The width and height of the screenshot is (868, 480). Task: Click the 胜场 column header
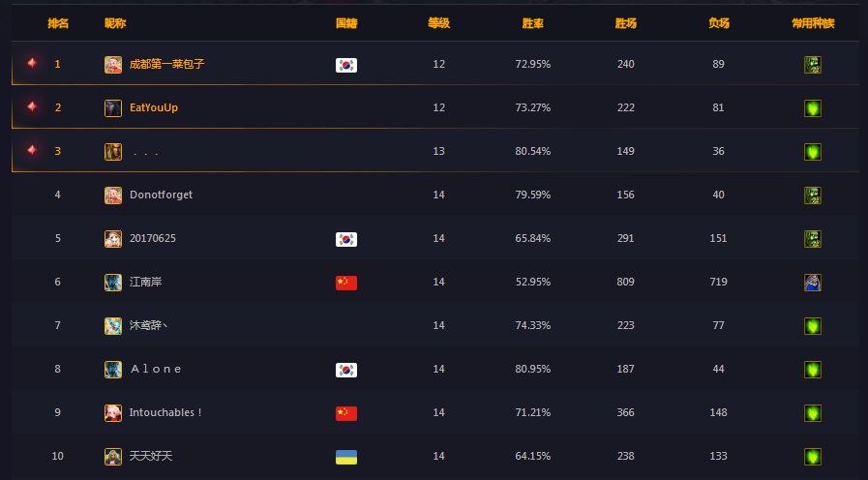[625, 23]
